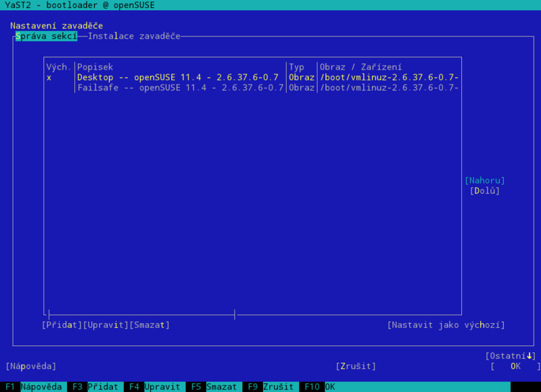
Task: Click the Upravit button below the table
Action: coord(105,325)
